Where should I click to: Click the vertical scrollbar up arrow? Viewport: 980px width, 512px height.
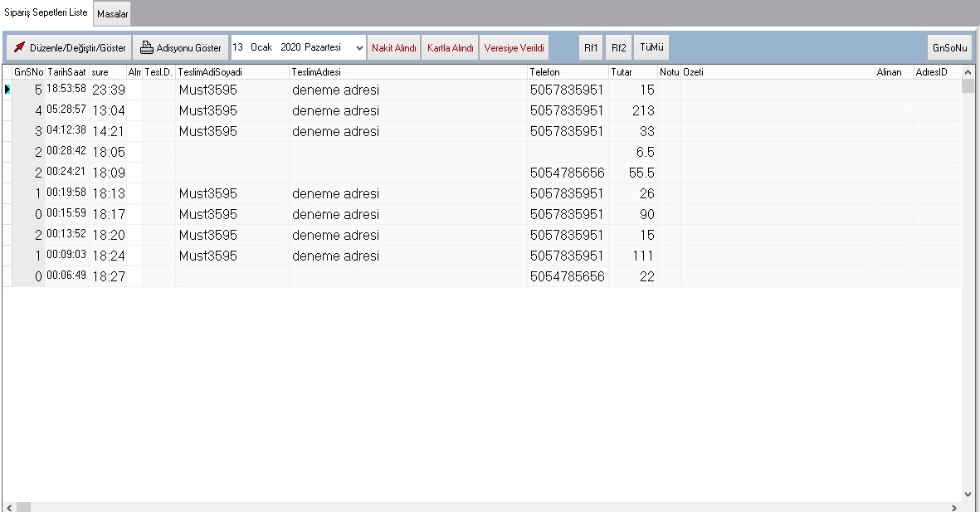968,73
